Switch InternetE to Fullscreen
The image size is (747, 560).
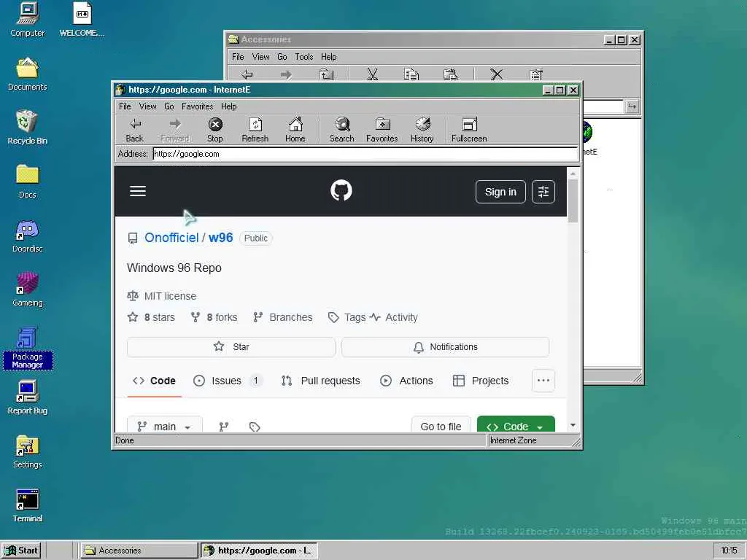(x=469, y=130)
